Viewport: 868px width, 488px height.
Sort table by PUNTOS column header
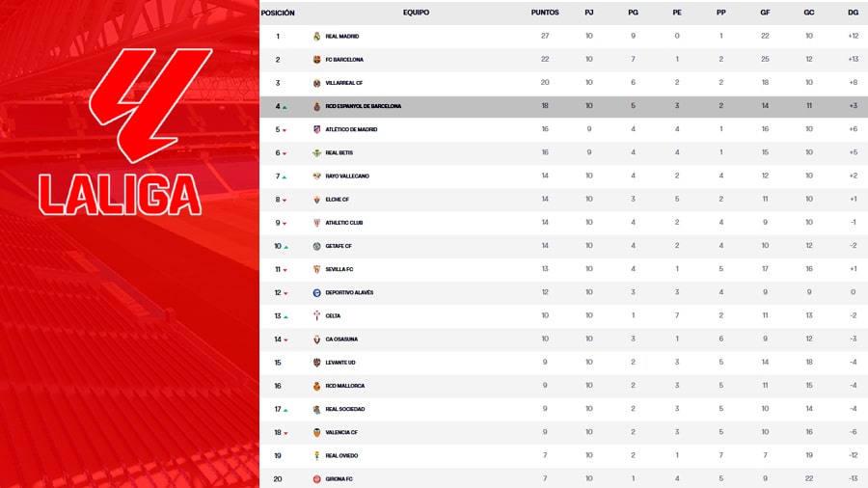(545, 13)
